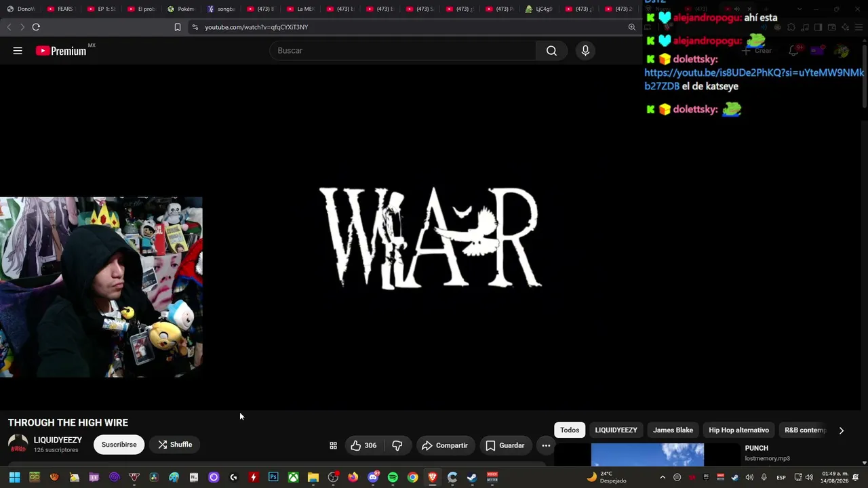
Task: Show hidden system tray icons
Action: [663, 477]
